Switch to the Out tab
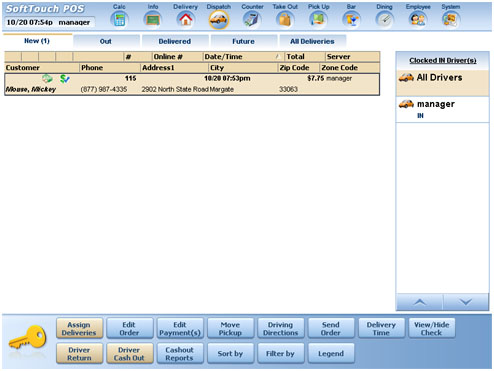 click(x=106, y=41)
